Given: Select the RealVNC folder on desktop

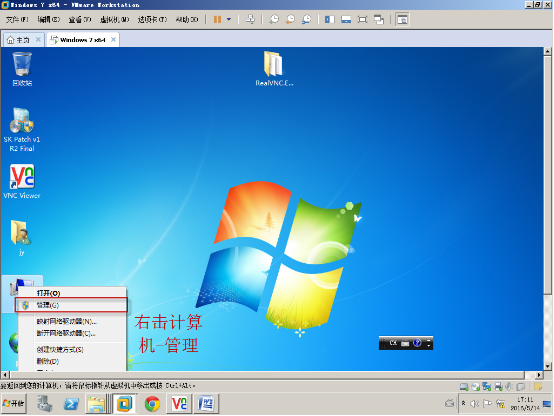Looking at the screenshot, I should [274, 68].
